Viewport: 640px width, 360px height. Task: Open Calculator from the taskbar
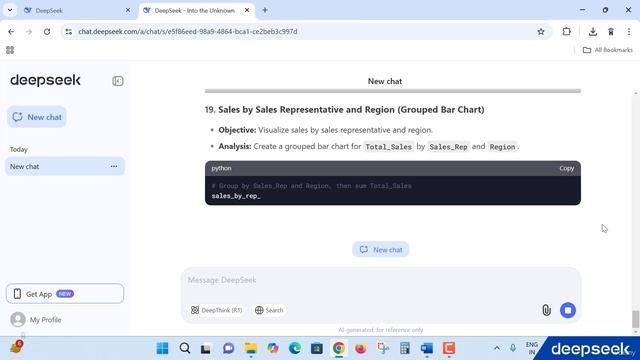click(404, 348)
